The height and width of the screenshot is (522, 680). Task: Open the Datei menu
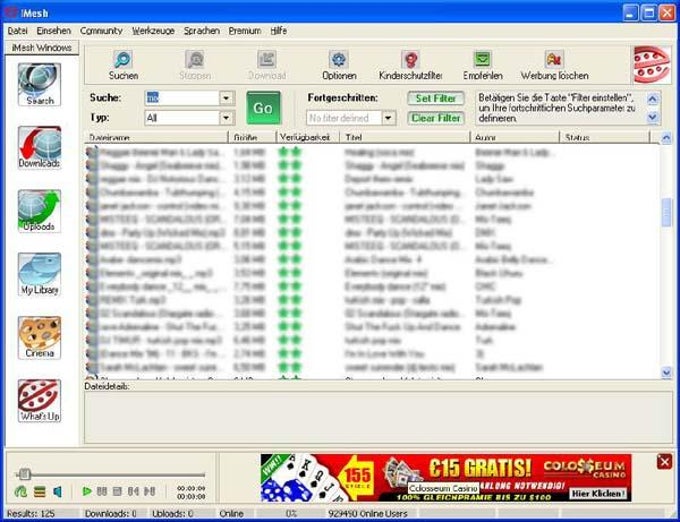point(18,31)
